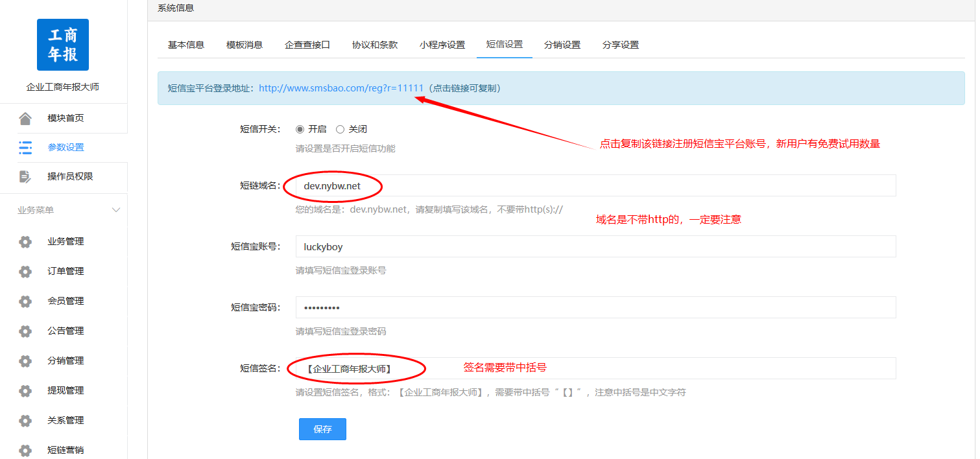This screenshot has height=459, width=980.
Task: Click the gear icon beside 订单管理
Action: click(x=25, y=272)
